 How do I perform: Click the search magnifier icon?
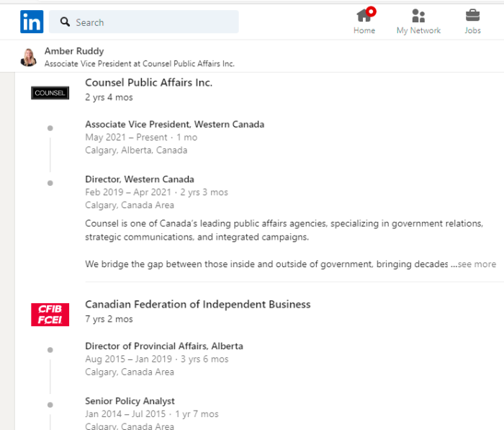click(x=65, y=22)
